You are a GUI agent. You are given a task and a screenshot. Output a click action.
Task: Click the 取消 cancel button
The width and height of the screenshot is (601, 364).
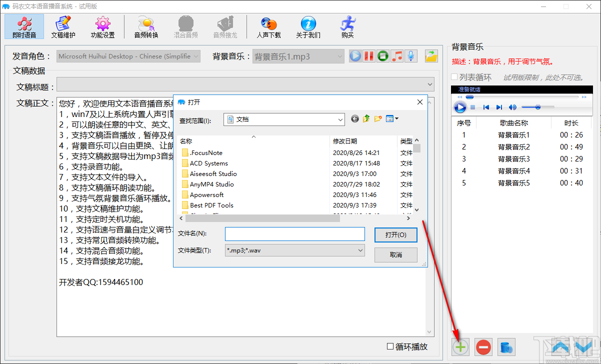coord(395,254)
